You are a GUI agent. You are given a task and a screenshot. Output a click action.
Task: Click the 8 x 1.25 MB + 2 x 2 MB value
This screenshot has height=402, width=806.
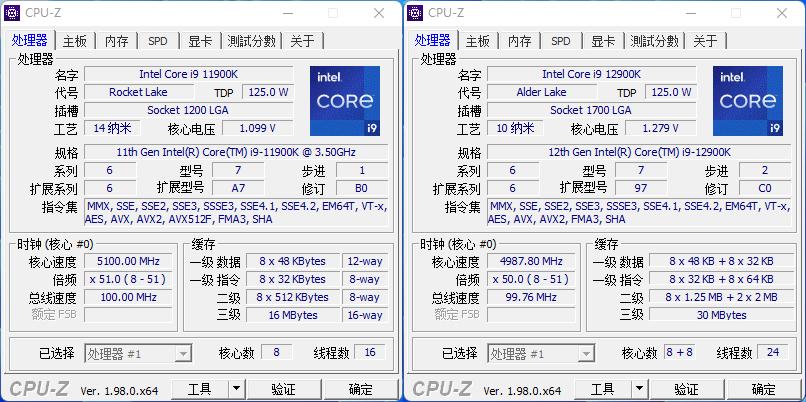click(x=720, y=297)
